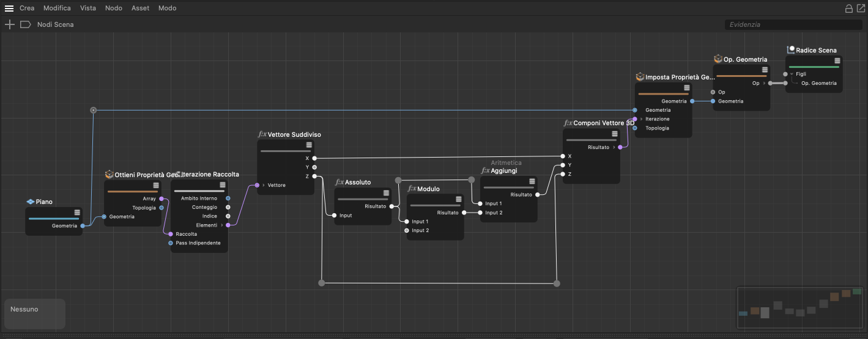868x339 pixels.
Task: Select the Modulo node title
Action: click(428, 189)
